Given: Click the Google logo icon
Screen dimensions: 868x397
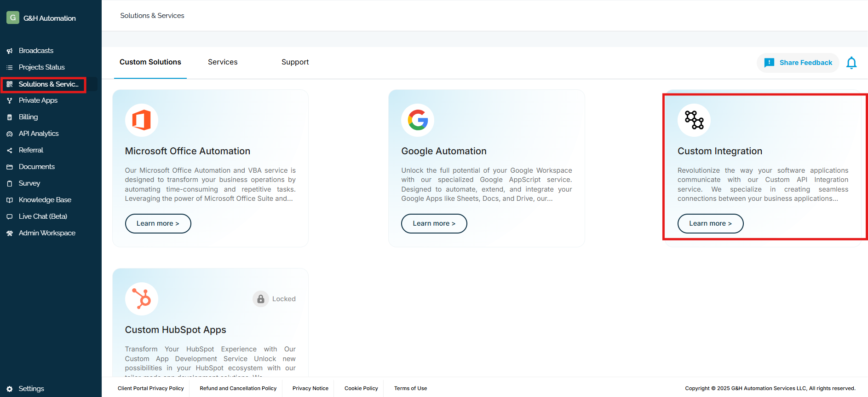Looking at the screenshot, I should coord(418,120).
